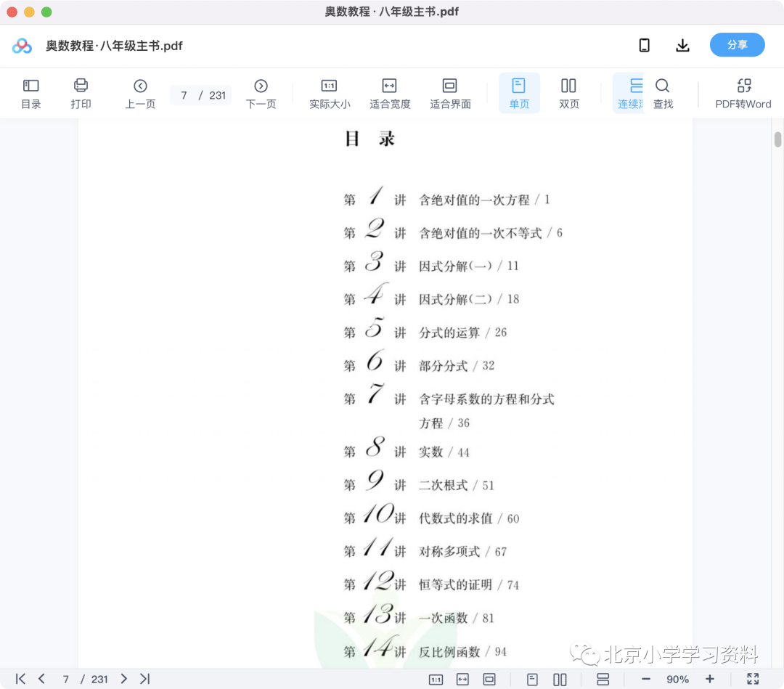The image size is (784, 689).
Task: Open the 查找 search tool
Action: pos(663,94)
